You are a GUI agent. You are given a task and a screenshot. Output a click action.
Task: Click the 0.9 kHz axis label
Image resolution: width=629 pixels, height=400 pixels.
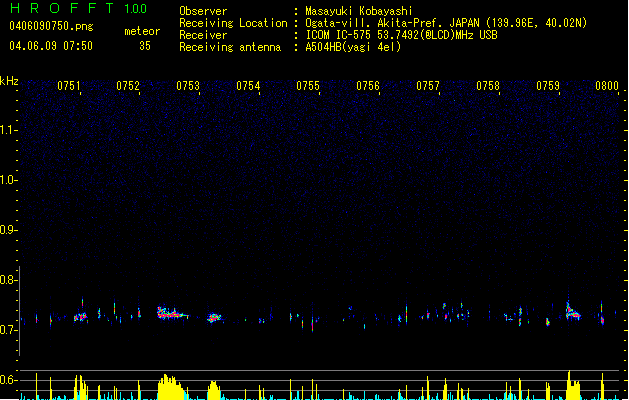[8, 230]
